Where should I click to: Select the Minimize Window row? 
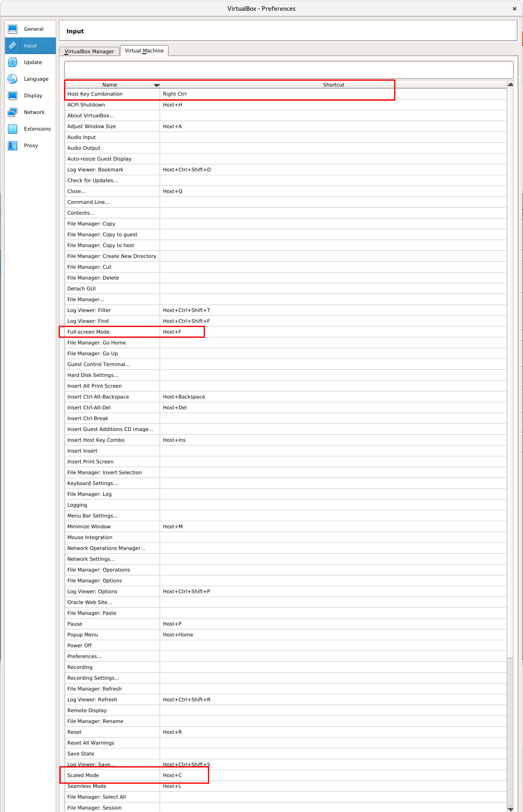pyautogui.click(x=286, y=527)
